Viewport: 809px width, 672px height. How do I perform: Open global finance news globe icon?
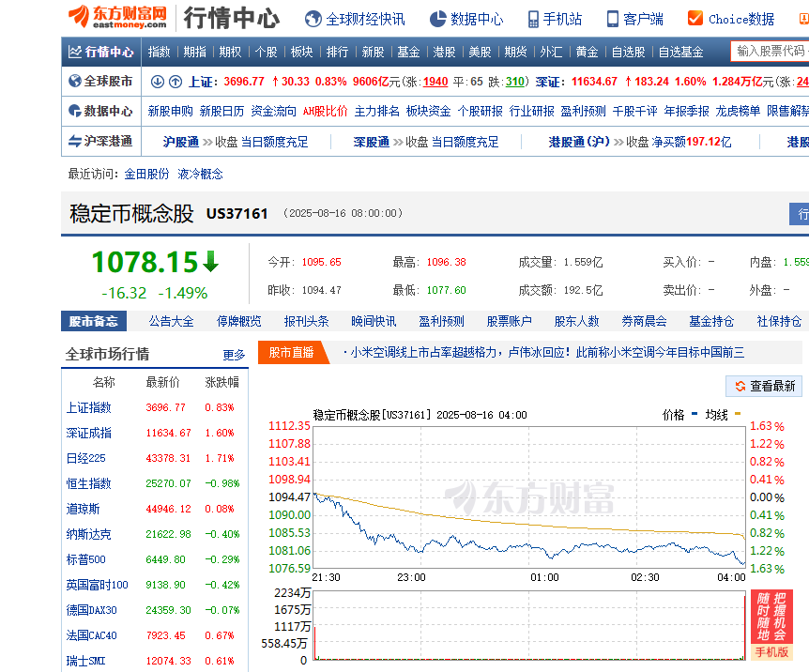tap(313, 19)
